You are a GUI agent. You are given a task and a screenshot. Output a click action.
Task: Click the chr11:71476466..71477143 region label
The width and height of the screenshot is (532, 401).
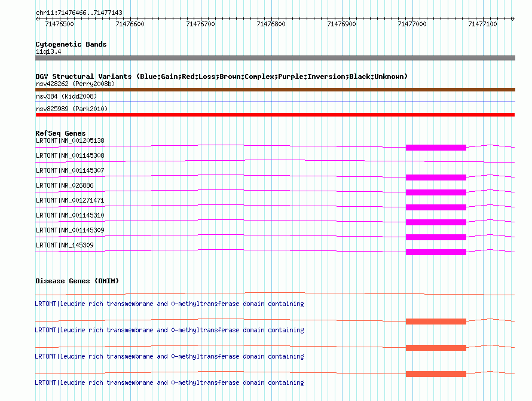tap(79, 13)
